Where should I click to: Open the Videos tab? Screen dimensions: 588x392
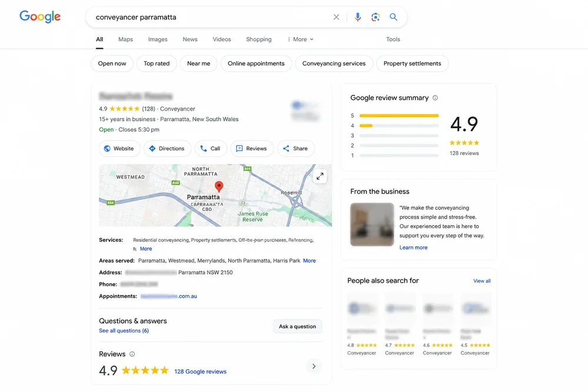(222, 39)
